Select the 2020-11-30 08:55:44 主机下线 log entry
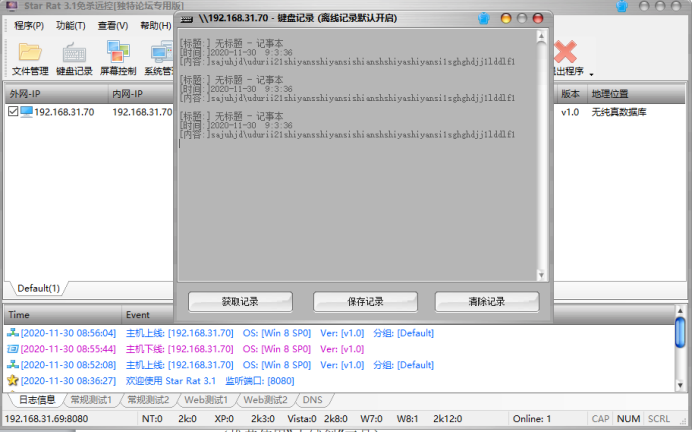The height and width of the screenshot is (432, 693). coord(339,349)
